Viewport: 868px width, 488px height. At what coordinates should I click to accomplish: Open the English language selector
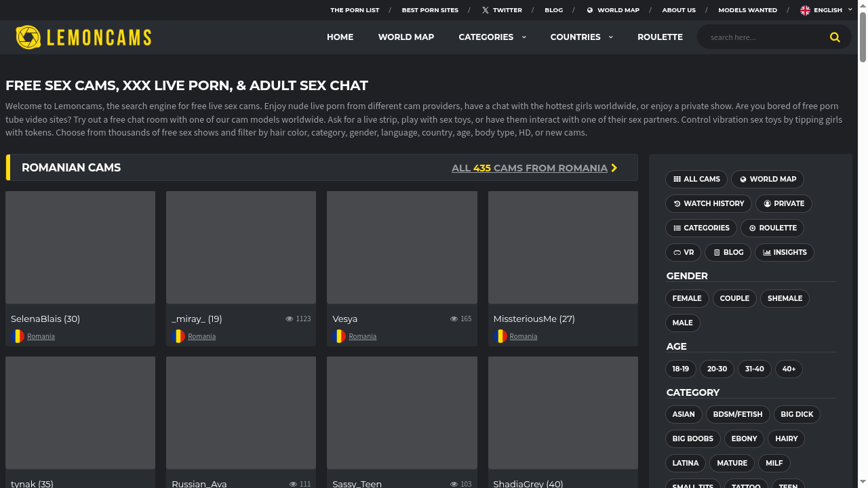click(826, 10)
